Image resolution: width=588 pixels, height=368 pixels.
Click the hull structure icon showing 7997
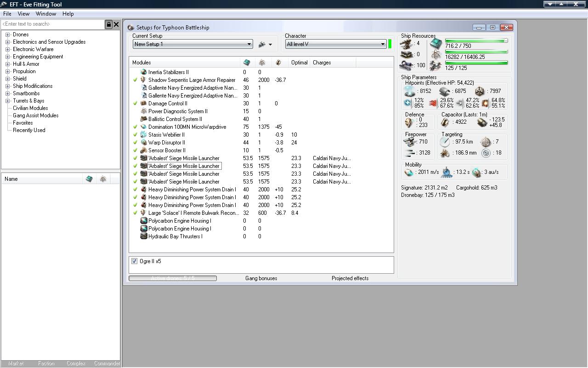coord(480,91)
